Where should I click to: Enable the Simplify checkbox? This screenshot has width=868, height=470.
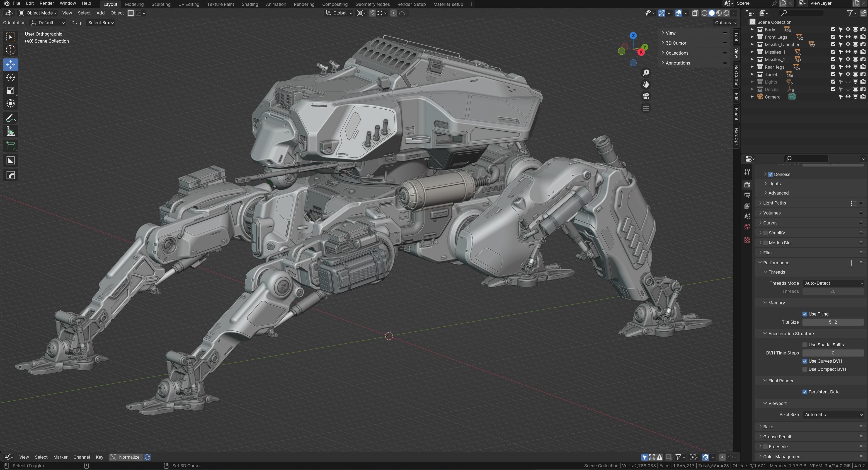[765, 233]
